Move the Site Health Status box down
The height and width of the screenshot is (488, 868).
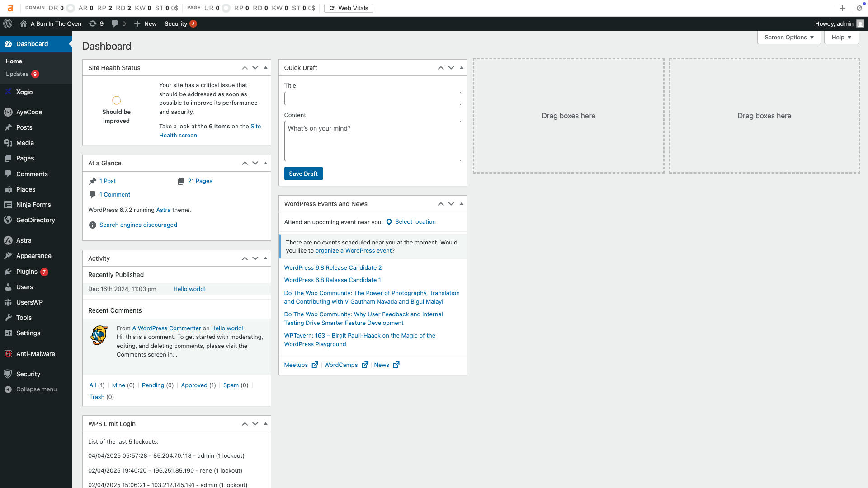click(255, 68)
